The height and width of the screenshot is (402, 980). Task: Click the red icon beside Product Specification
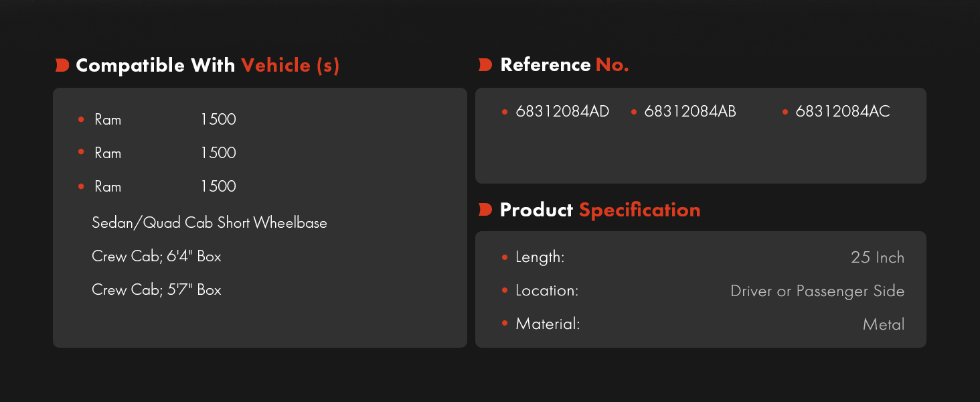tap(485, 210)
